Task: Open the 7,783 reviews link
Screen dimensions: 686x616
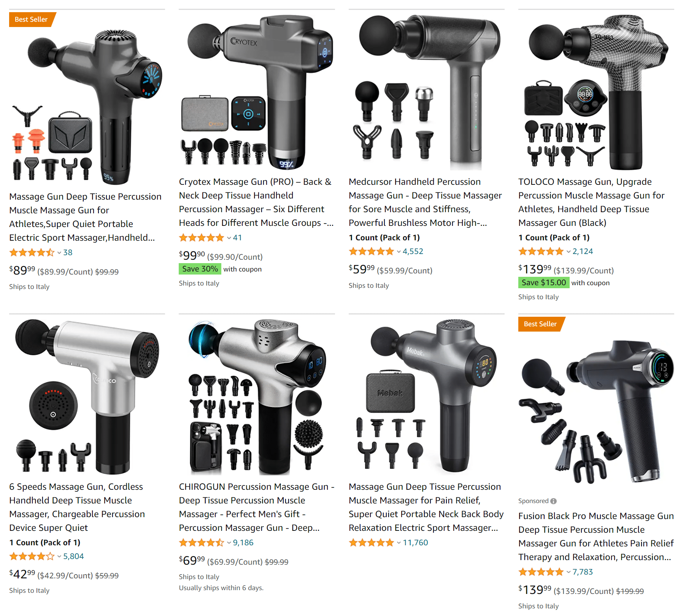Action: click(583, 572)
